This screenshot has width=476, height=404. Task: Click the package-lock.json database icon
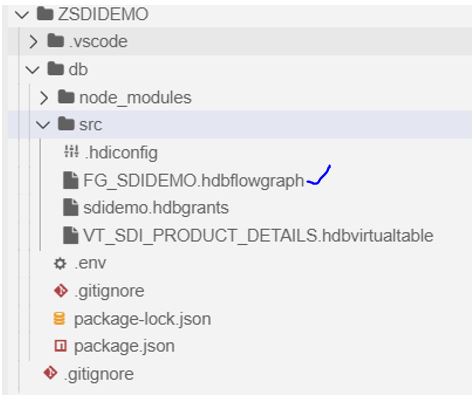coord(59,319)
